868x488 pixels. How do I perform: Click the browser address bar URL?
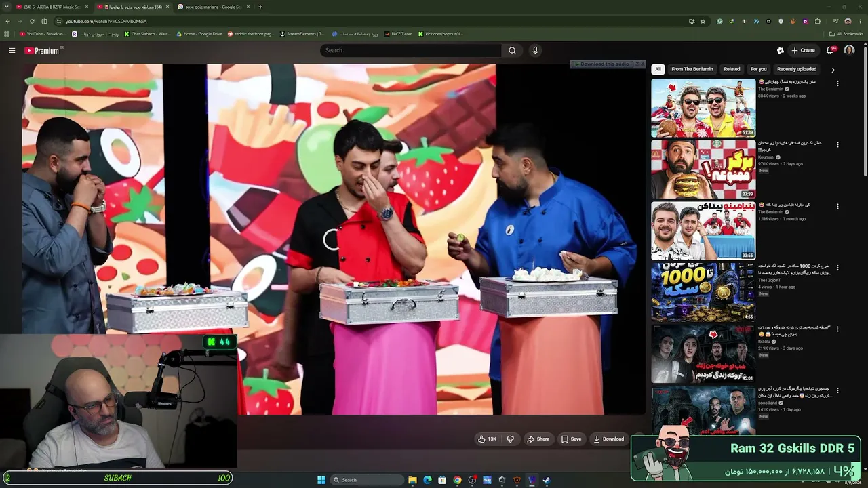[106, 21]
